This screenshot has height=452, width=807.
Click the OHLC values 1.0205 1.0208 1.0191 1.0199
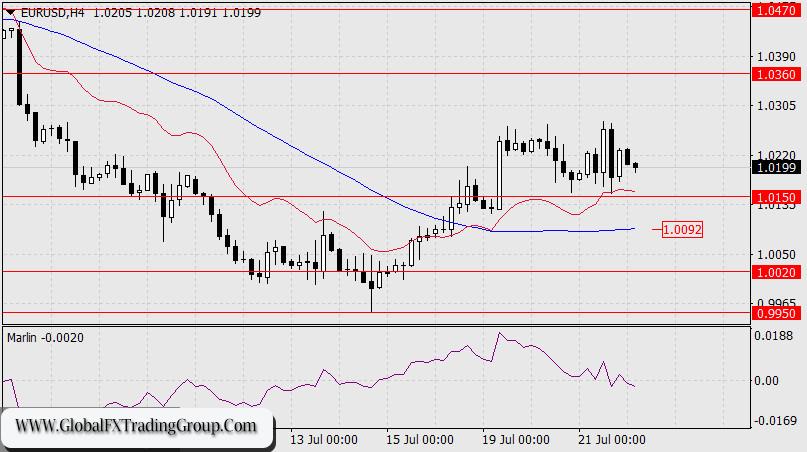(177, 12)
